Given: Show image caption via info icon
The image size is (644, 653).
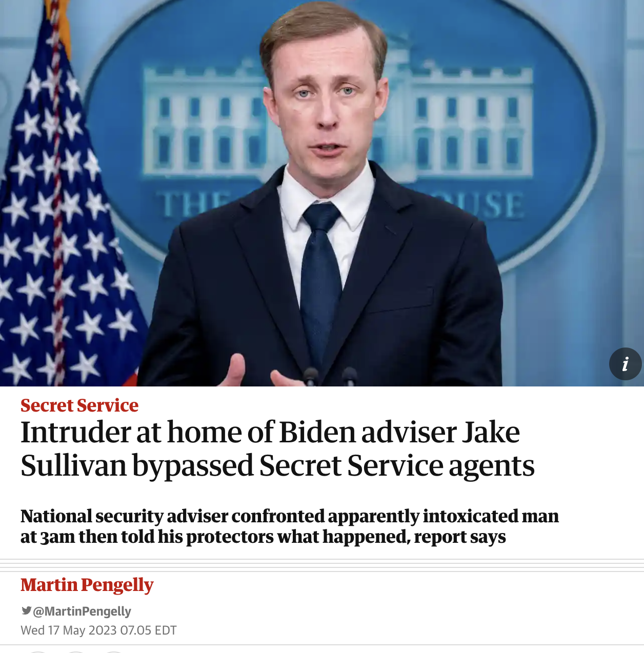Looking at the screenshot, I should pos(625,364).
